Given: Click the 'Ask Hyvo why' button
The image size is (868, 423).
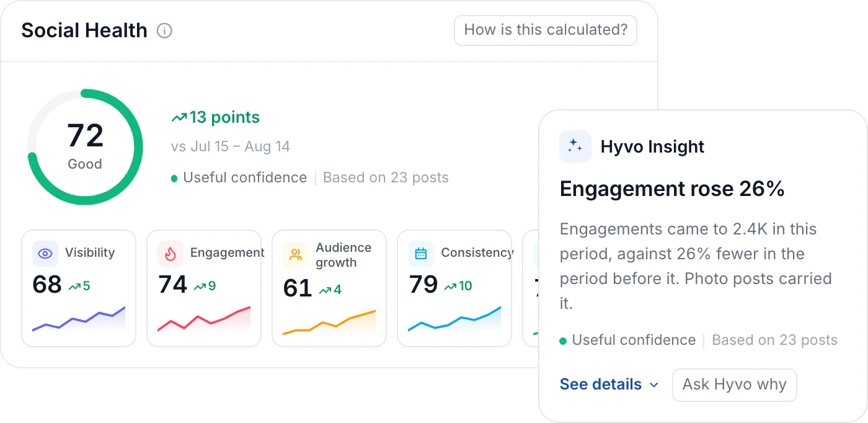Looking at the screenshot, I should tap(734, 385).
